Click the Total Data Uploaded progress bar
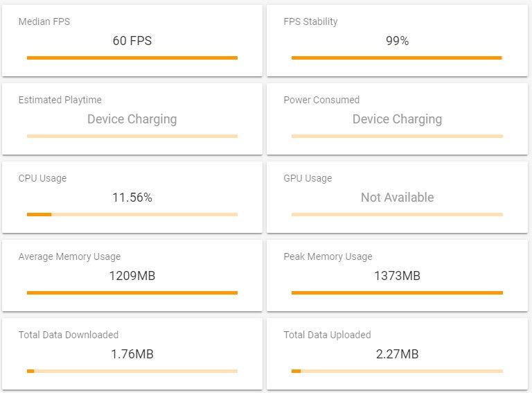The image size is (532, 393). click(x=397, y=372)
